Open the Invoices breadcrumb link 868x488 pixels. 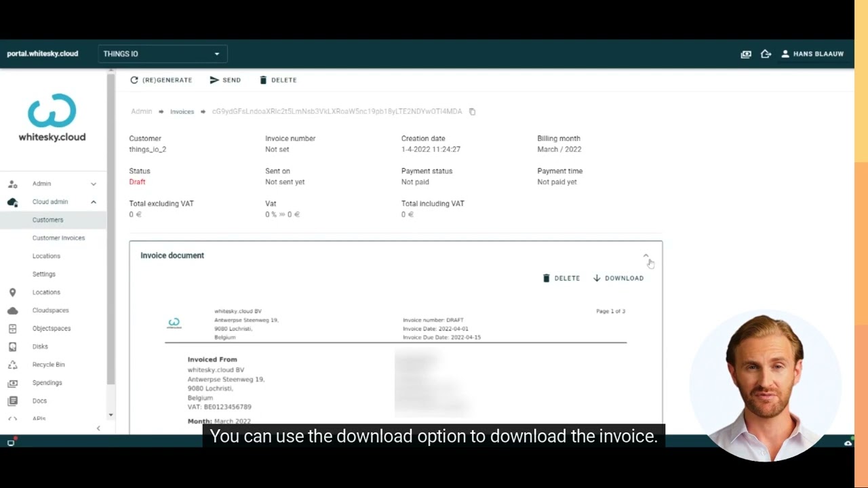[182, 112]
